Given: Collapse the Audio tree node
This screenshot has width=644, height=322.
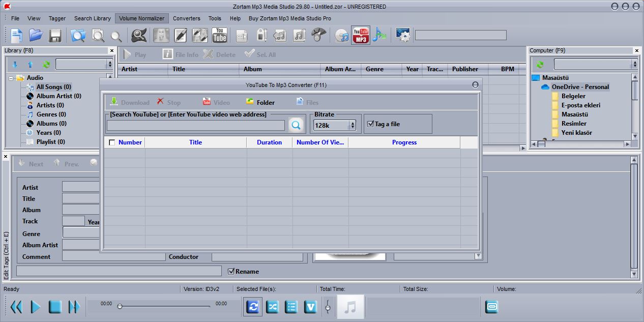Looking at the screenshot, I should tap(11, 78).
